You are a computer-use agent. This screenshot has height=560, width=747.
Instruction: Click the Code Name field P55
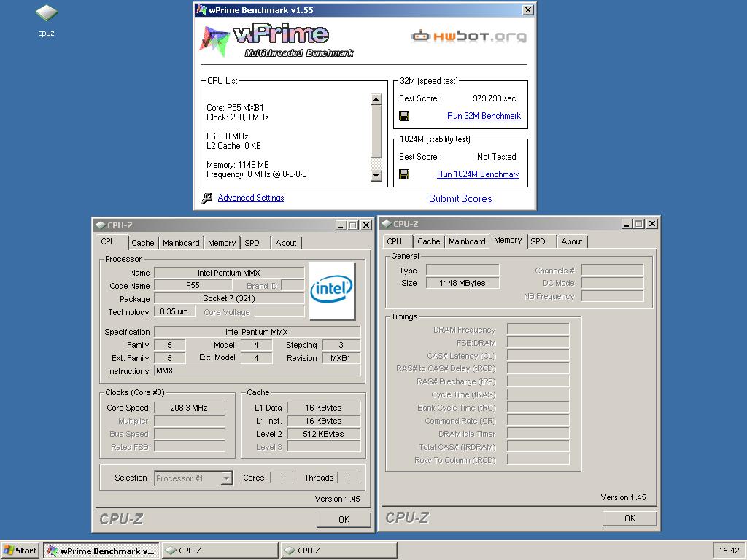pyautogui.click(x=193, y=285)
